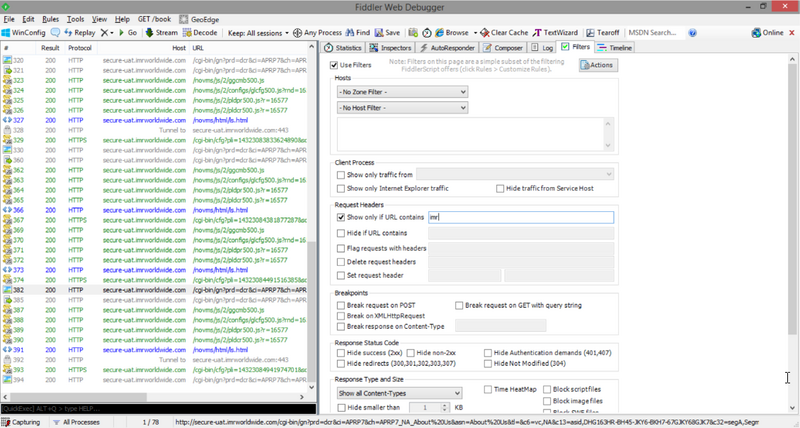The width and height of the screenshot is (800, 428).
Task: Enable Hide if URL contains checkbox
Action: (341, 233)
